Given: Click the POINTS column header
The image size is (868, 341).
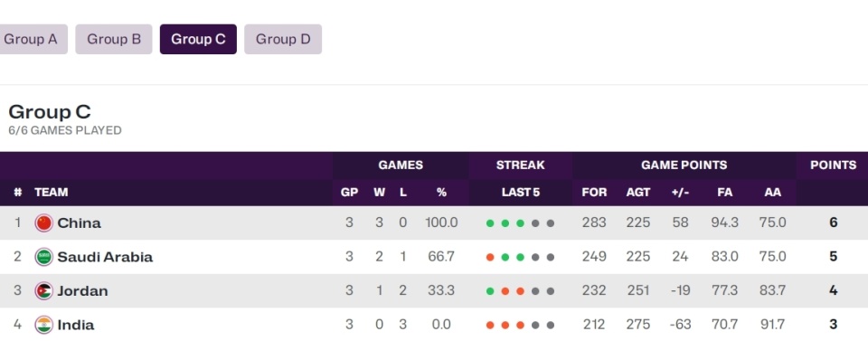Looking at the screenshot, I should pyautogui.click(x=833, y=165).
